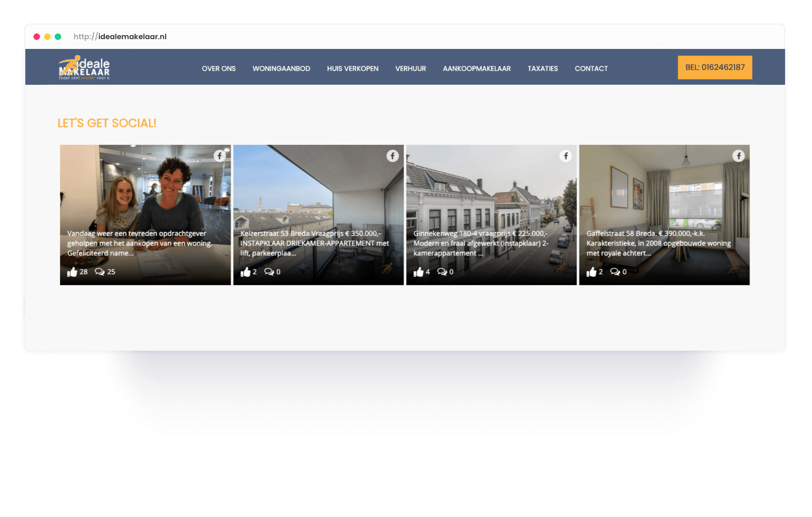Click thumbs-up icon on Ginnekenweg post
The height and width of the screenshot is (517, 812).
click(x=418, y=272)
